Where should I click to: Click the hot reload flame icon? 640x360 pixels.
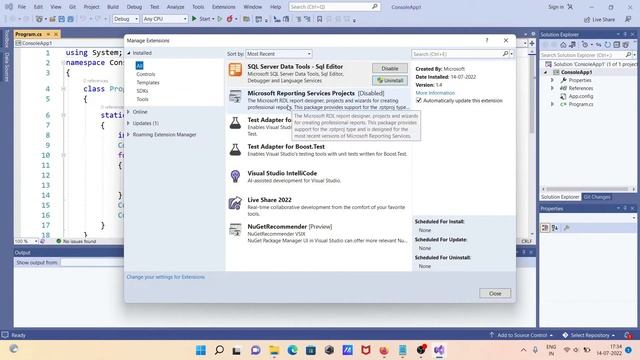tap(229, 19)
